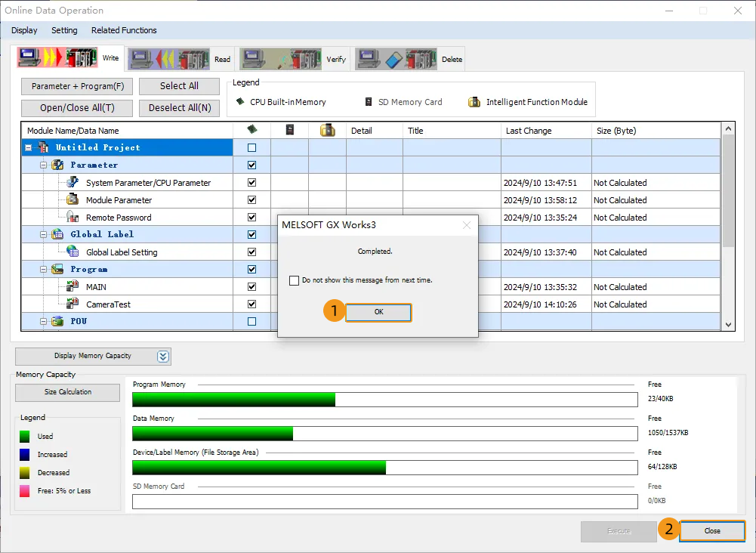Click the CameraTest program icon
The width and height of the screenshot is (756, 553).
[x=73, y=304]
